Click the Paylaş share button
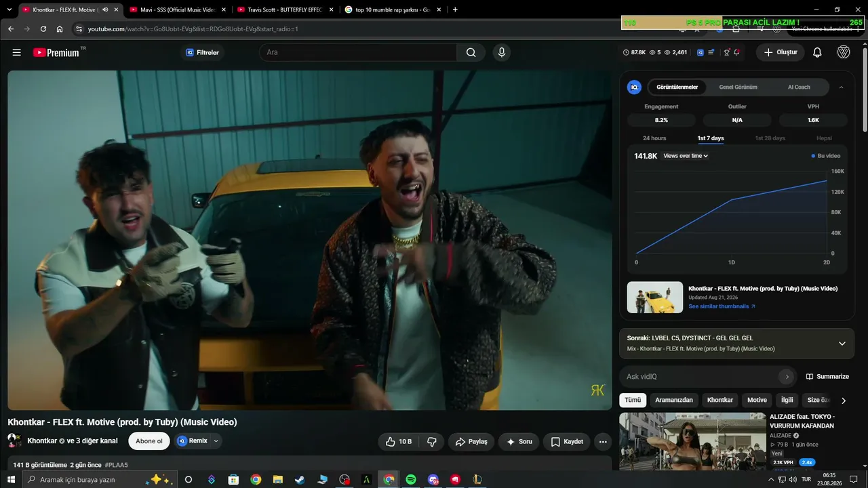 point(471,441)
